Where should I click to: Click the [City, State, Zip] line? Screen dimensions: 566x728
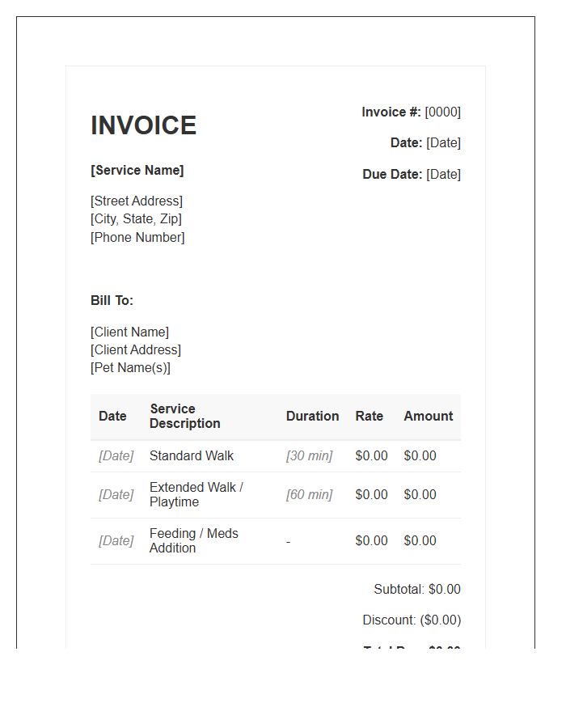pyautogui.click(x=136, y=218)
